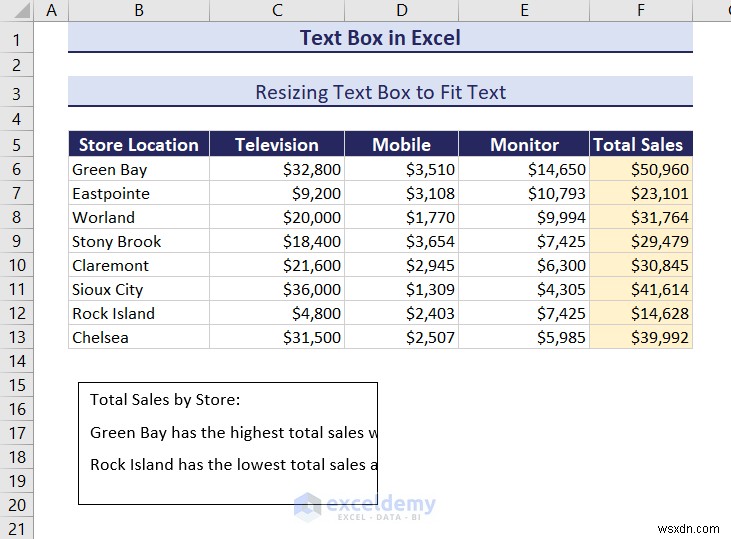Click Total Sales value $39,992
Viewport: 731px width, 539px height.
tap(641, 337)
